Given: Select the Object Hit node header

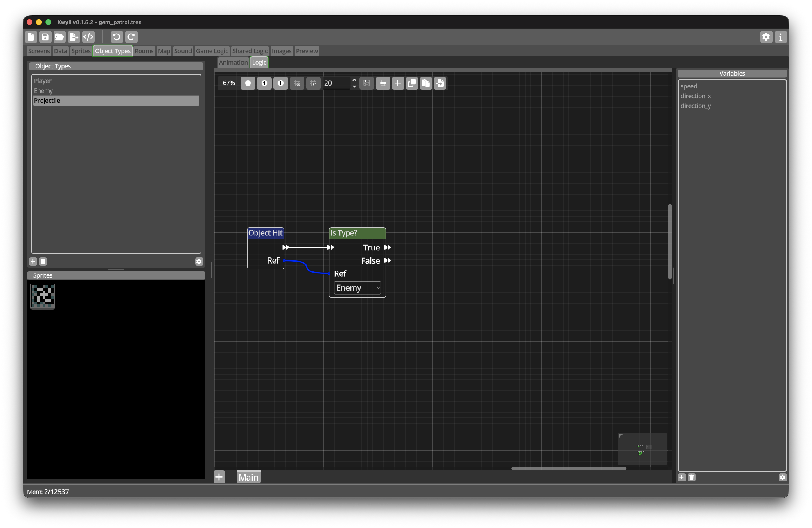Looking at the screenshot, I should tap(266, 234).
